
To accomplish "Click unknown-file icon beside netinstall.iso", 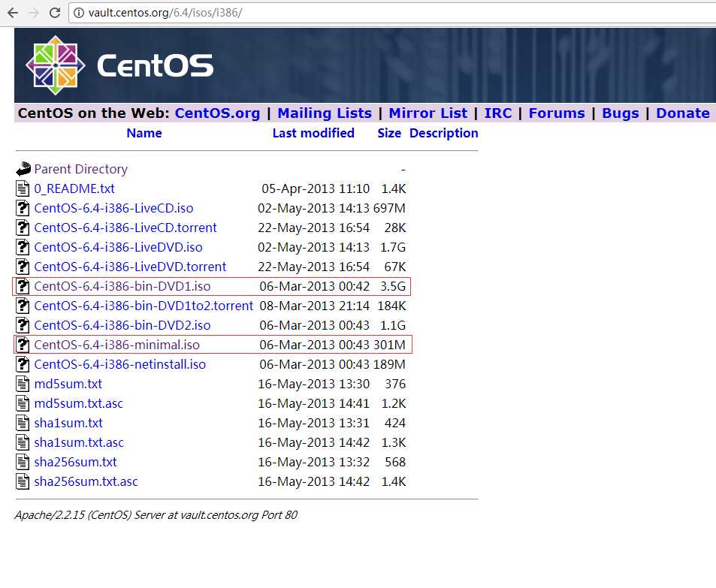I will click(x=23, y=364).
